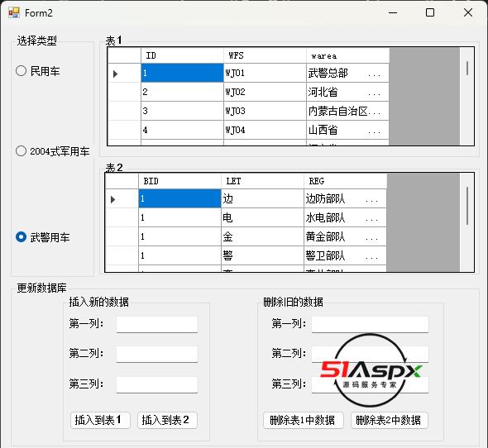Focus the delete 第一列 text field
The height and width of the screenshot is (448, 488).
370,325
